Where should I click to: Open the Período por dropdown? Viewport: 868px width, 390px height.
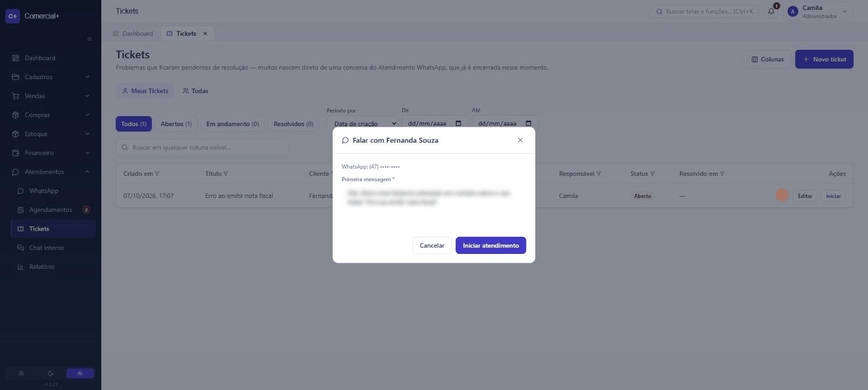pyautogui.click(x=362, y=123)
